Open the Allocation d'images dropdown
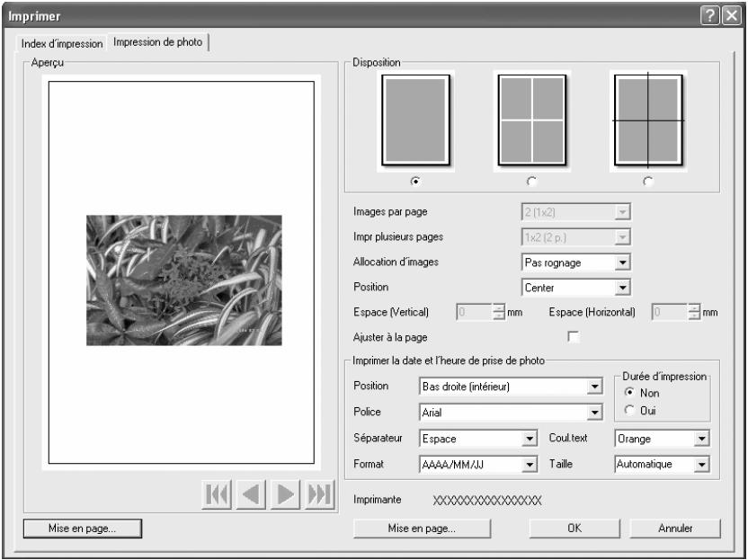Viewport: 748px width, 560px height. tap(575, 262)
